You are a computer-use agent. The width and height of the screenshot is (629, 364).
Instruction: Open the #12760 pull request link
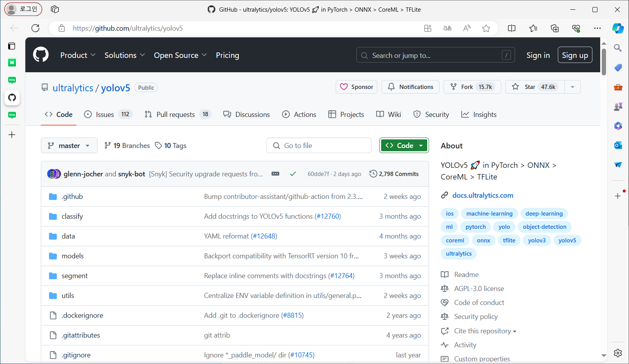click(328, 216)
